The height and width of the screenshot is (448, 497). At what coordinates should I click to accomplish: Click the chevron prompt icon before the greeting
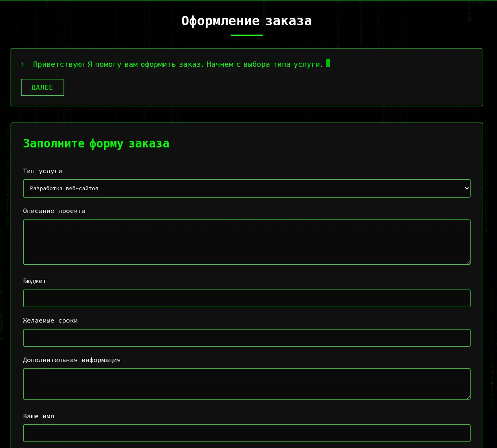[22, 64]
